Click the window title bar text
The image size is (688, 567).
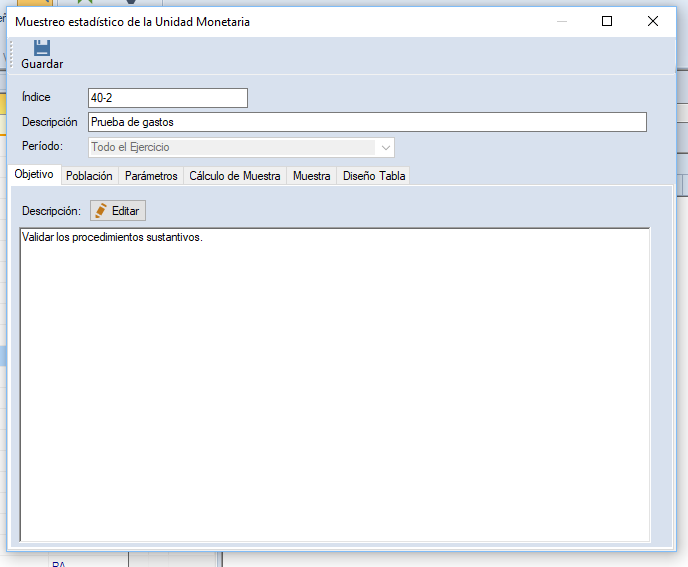(x=133, y=22)
